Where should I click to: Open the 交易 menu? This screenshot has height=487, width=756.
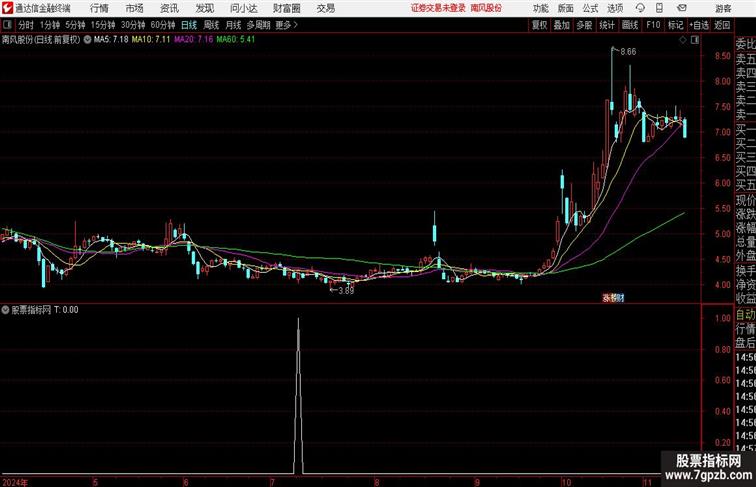(325, 8)
